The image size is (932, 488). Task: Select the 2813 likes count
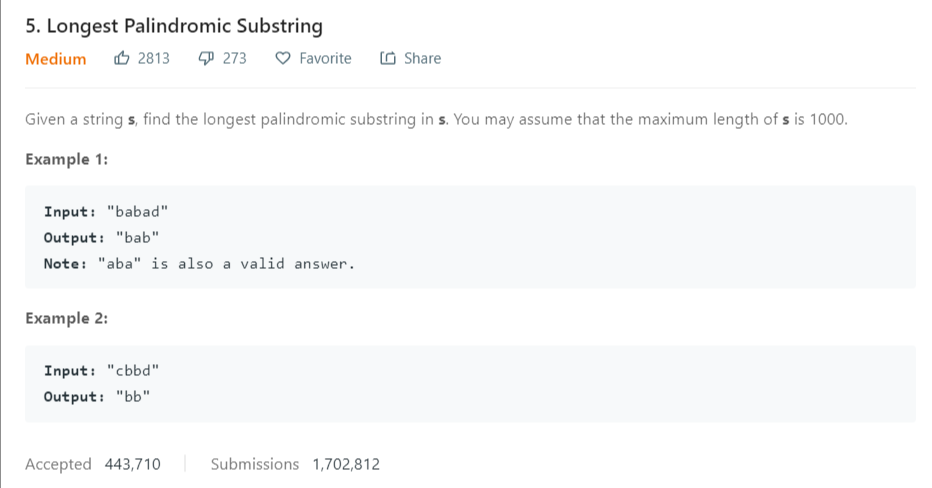click(153, 58)
